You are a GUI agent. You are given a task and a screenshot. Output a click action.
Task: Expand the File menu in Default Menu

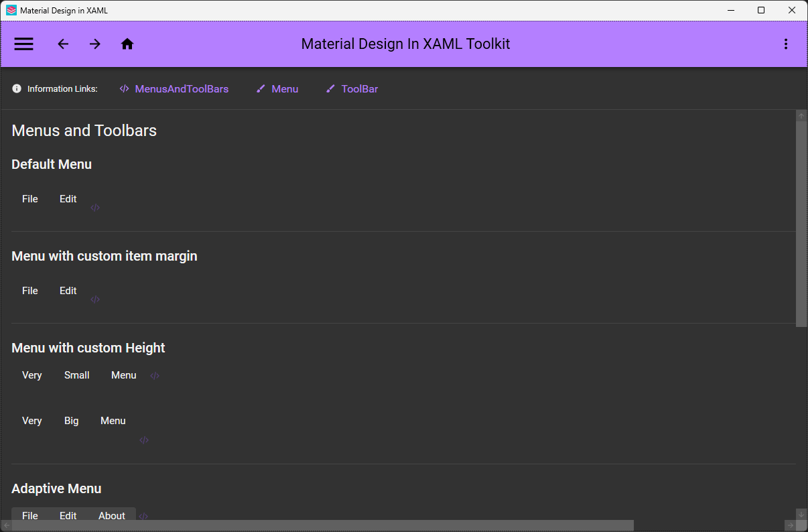pos(29,198)
